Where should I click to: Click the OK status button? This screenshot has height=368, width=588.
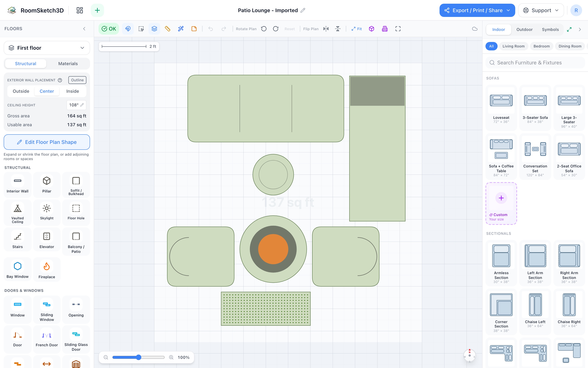[x=109, y=29]
